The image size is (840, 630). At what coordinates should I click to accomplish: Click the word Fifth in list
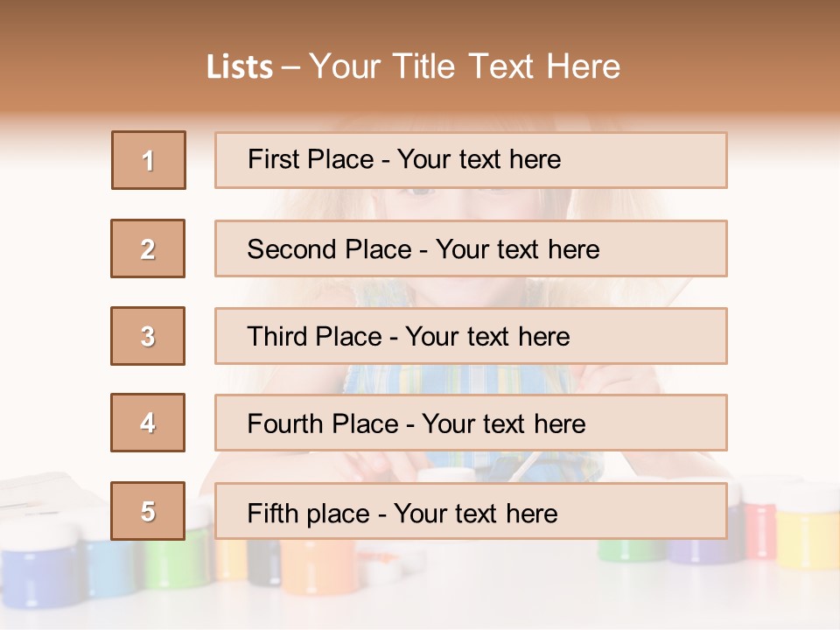272,514
